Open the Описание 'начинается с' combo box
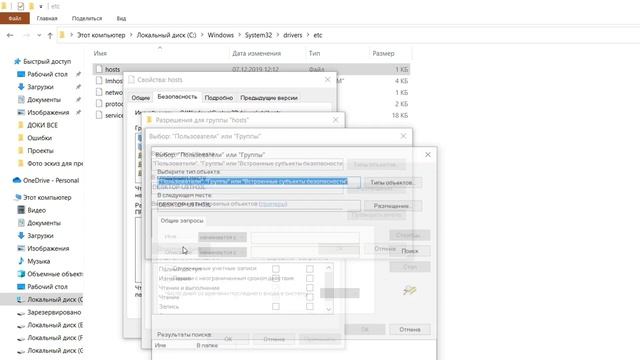The image size is (640, 360). click(222, 252)
